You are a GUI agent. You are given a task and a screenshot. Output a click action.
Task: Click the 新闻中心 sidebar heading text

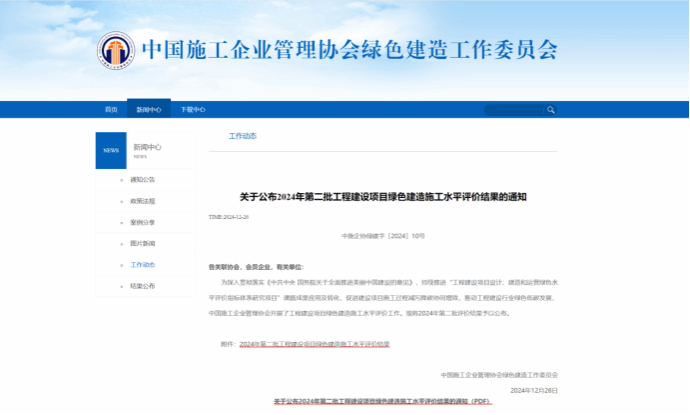click(147, 147)
